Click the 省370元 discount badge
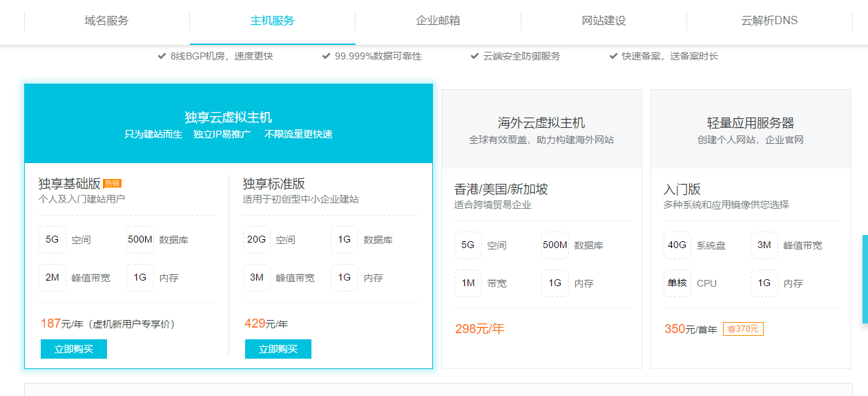This screenshot has width=868, height=396. click(743, 329)
